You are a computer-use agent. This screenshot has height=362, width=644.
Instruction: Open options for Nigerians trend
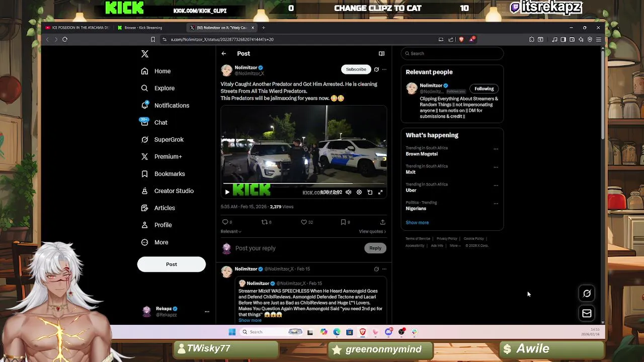pyautogui.click(x=496, y=204)
